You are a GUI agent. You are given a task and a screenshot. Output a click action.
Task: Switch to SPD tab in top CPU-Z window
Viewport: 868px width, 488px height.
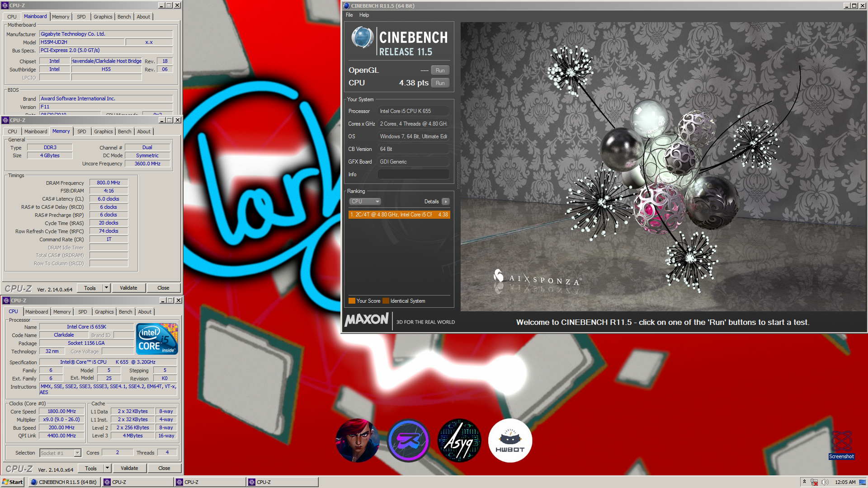(81, 17)
